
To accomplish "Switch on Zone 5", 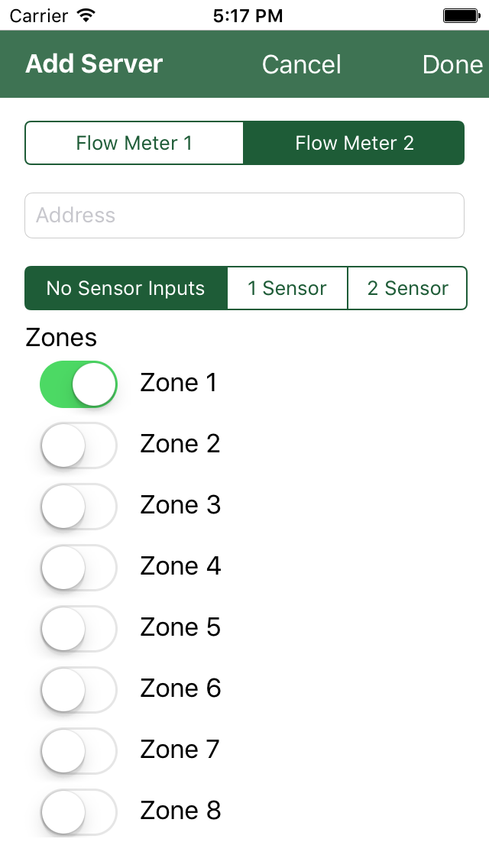I will click(x=78, y=628).
